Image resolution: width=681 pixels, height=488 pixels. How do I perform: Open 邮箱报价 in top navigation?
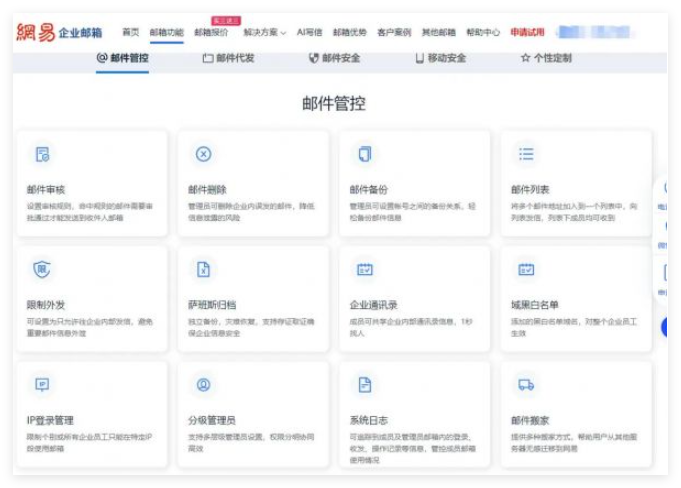coord(211,32)
